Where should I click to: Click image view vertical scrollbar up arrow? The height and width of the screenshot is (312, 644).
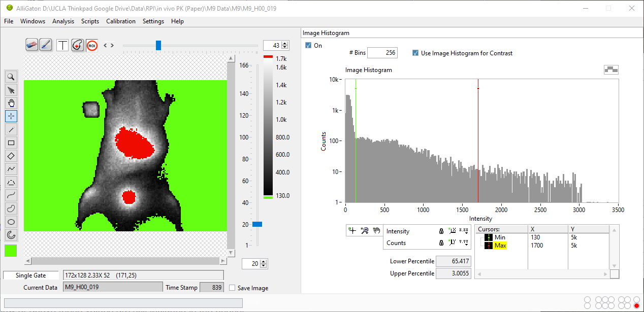(x=231, y=58)
